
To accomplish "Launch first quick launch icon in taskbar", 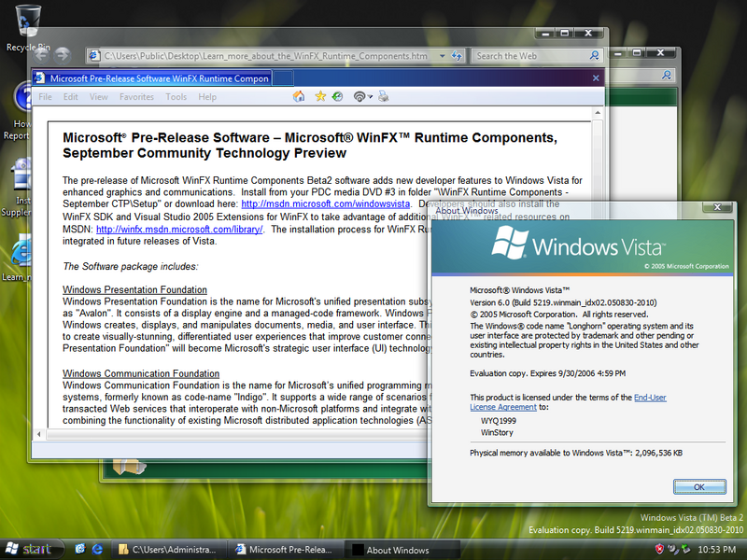I will pyautogui.click(x=80, y=549).
